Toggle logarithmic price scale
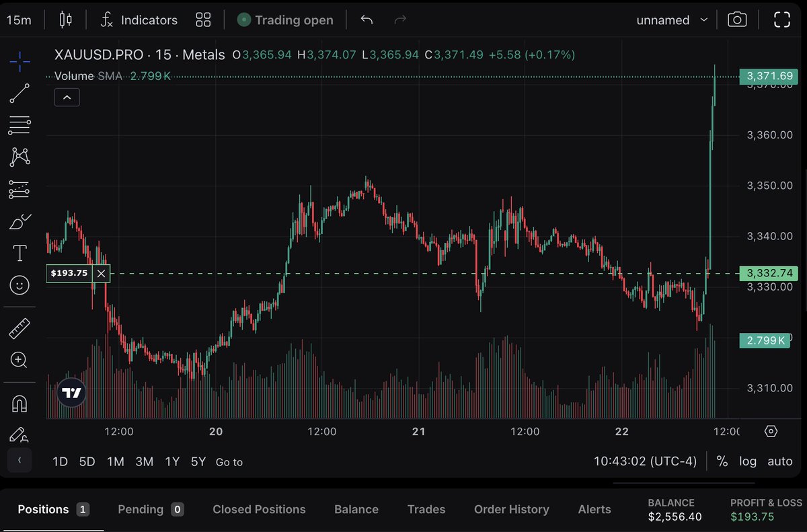Image resolution: width=807 pixels, height=532 pixels. (x=748, y=461)
